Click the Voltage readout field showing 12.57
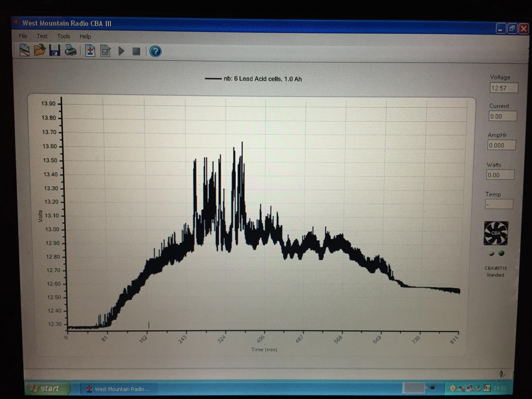This screenshot has height=399, width=532. [504, 88]
